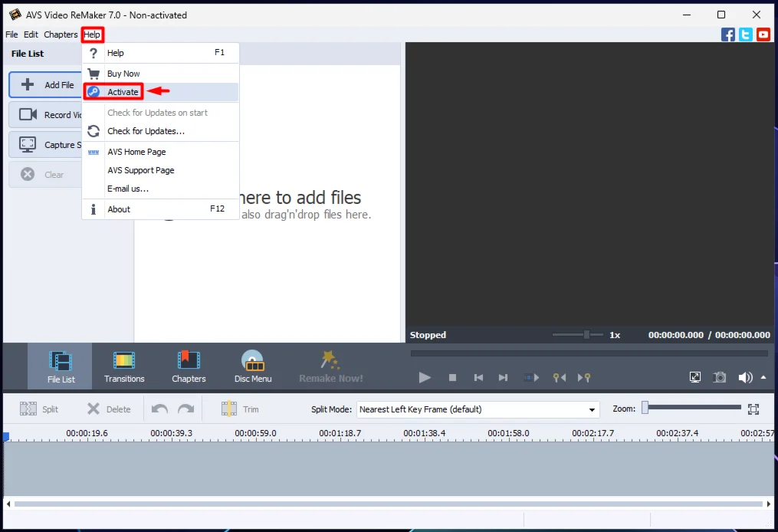Open the AVS Support Page link
778x532 pixels.
coord(141,170)
